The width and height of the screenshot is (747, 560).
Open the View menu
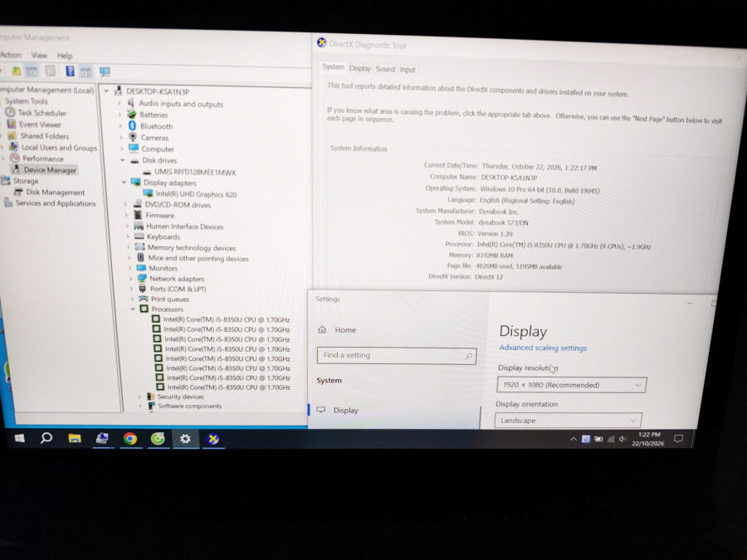click(x=39, y=56)
